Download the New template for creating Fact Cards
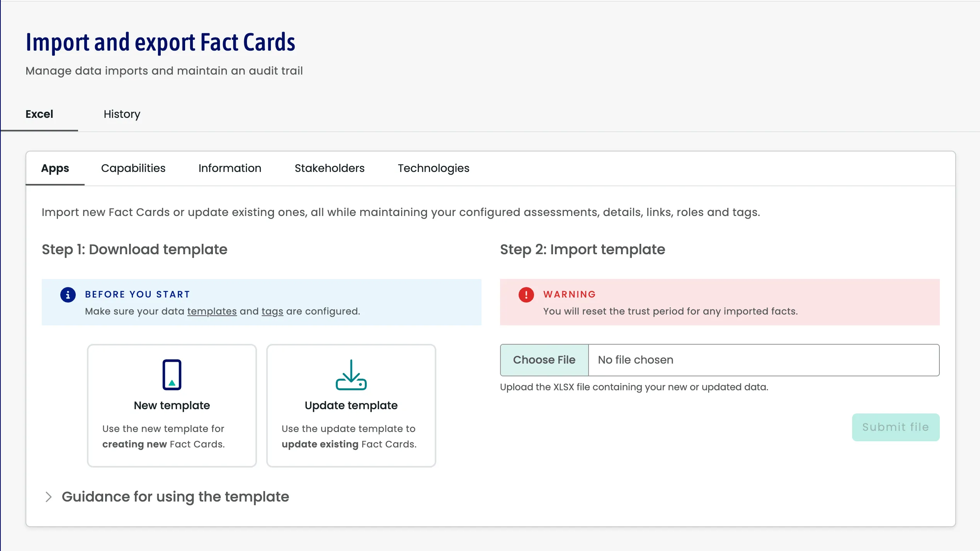This screenshot has height=551, width=980. coord(171,405)
